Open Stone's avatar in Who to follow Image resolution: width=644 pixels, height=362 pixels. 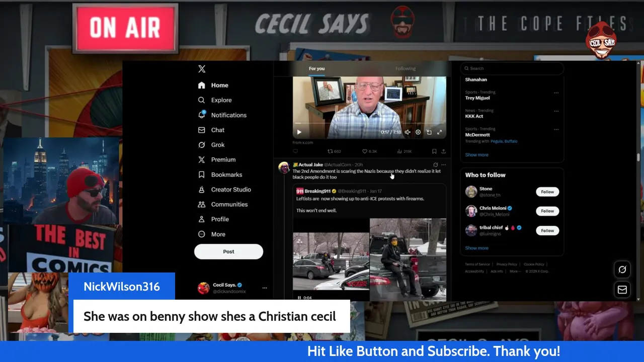[471, 192]
